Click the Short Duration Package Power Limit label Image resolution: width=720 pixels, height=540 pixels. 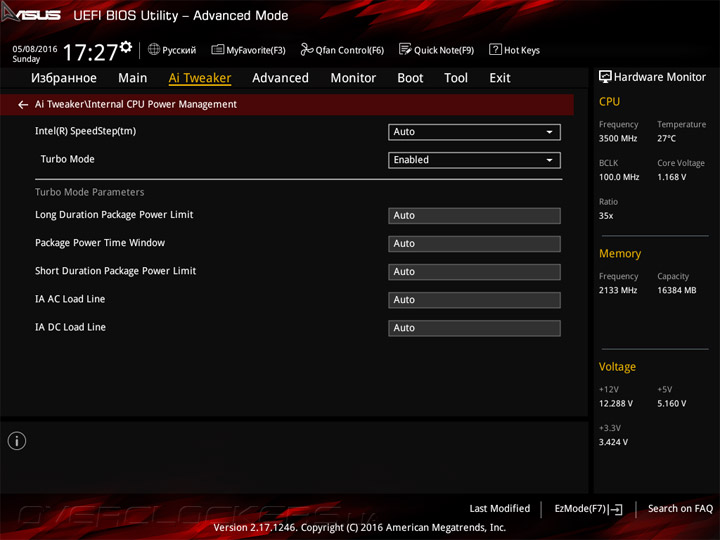pyautogui.click(x=115, y=271)
